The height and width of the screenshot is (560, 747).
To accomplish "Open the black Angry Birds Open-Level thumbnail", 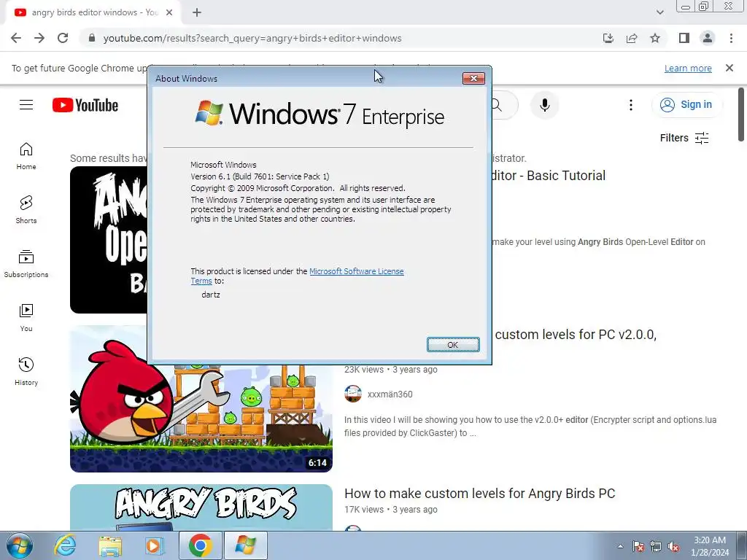I will click(x=109, y=239).
